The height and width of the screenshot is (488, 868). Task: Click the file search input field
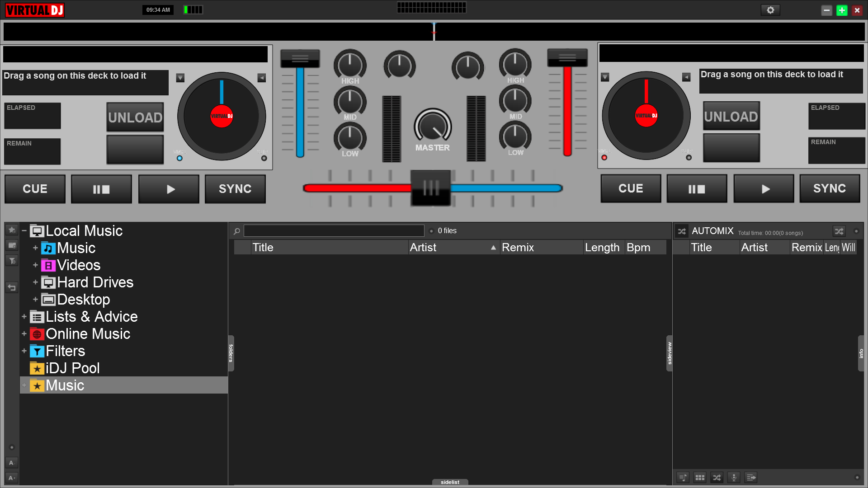(x=334, y=231)
